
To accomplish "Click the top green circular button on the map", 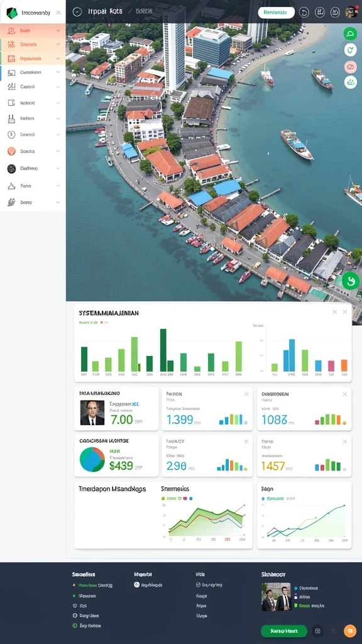I will (350, 34).
